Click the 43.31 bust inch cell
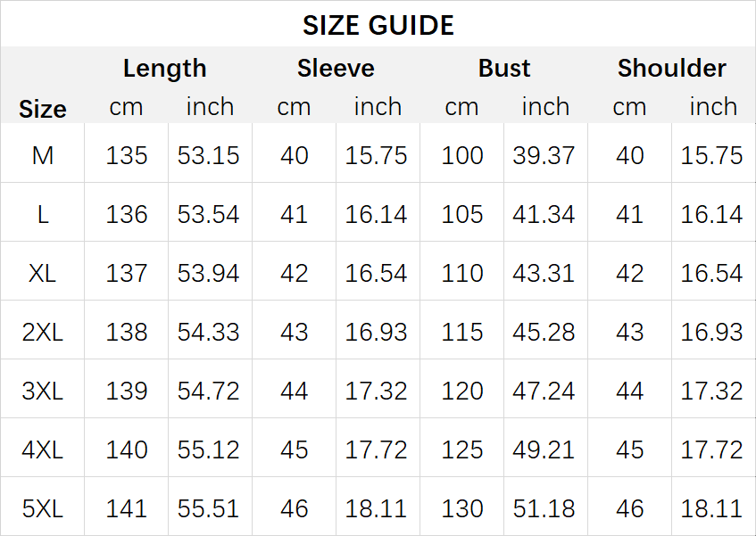The image size is (756, 536). pyautogui.click(x=544, y=274)
